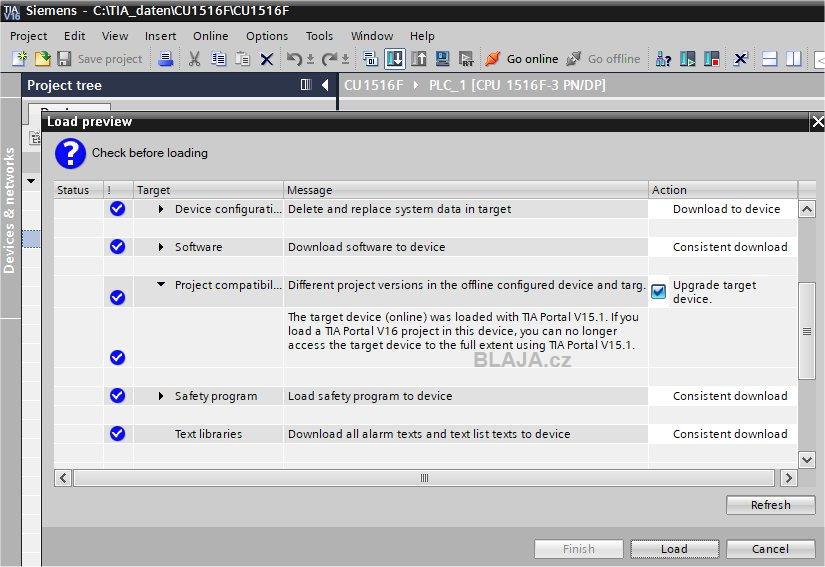Viewport: 825px width, 567px height.
Task: Select the Text libraries row
Action: 426,433
